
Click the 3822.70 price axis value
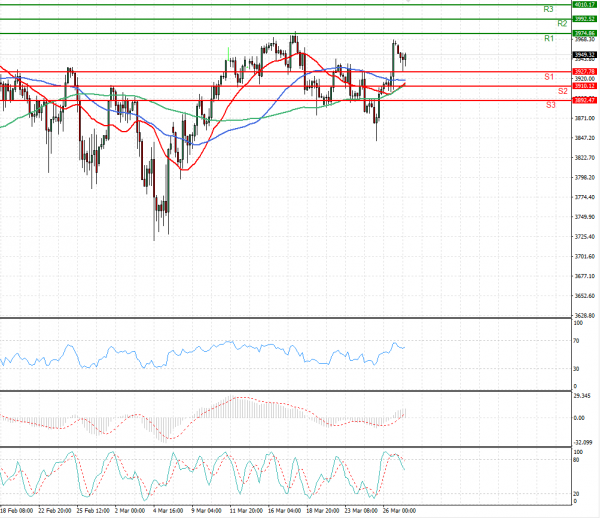click(x=585, y=158)
